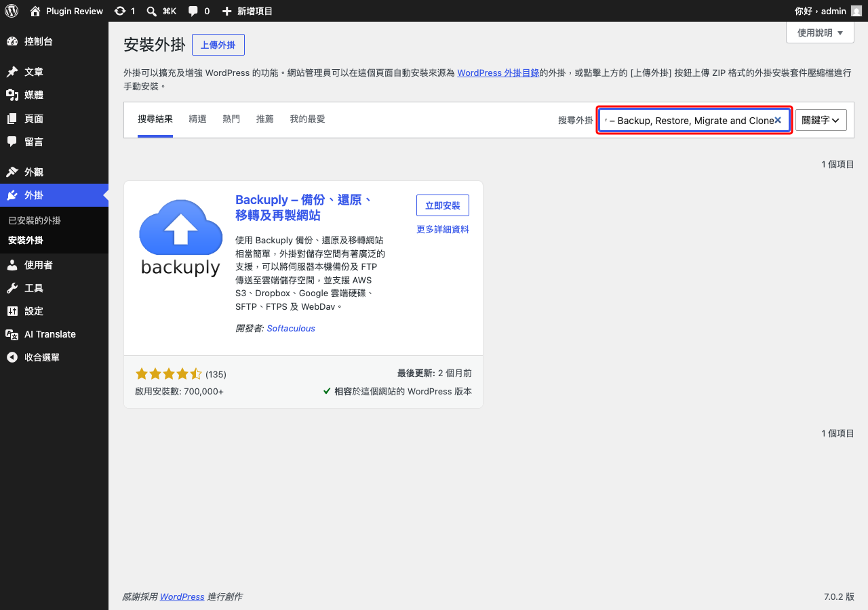Click the 上傳外掛 button
The height and width of the screenshot is (610, 868).
pos(218,45)
